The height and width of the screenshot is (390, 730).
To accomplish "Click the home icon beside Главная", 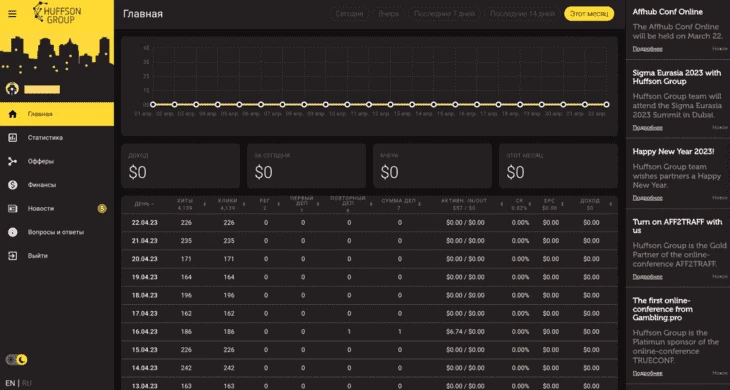I will [x=13, y=114].
